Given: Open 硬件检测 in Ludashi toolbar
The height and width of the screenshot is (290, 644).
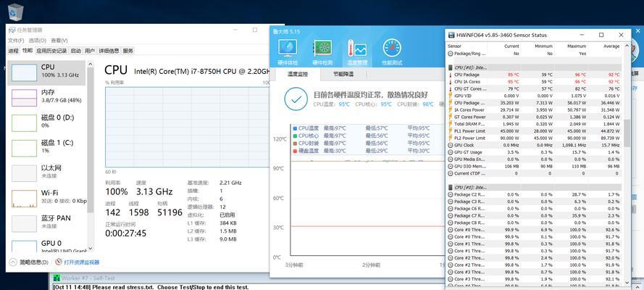Looking at the screenshot, I should 322,52.
